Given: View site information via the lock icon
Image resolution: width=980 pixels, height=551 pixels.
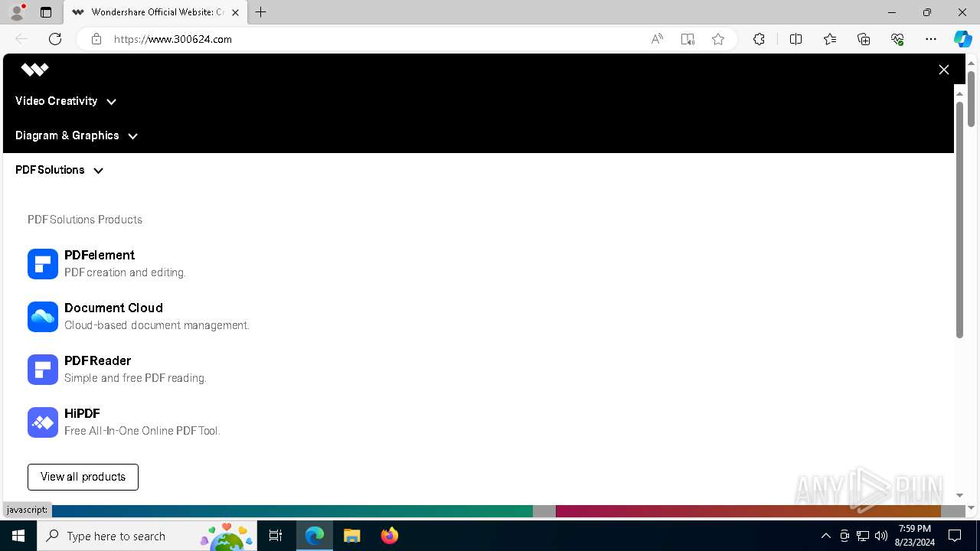Looking at the screenshot, I should coord(96,39).
